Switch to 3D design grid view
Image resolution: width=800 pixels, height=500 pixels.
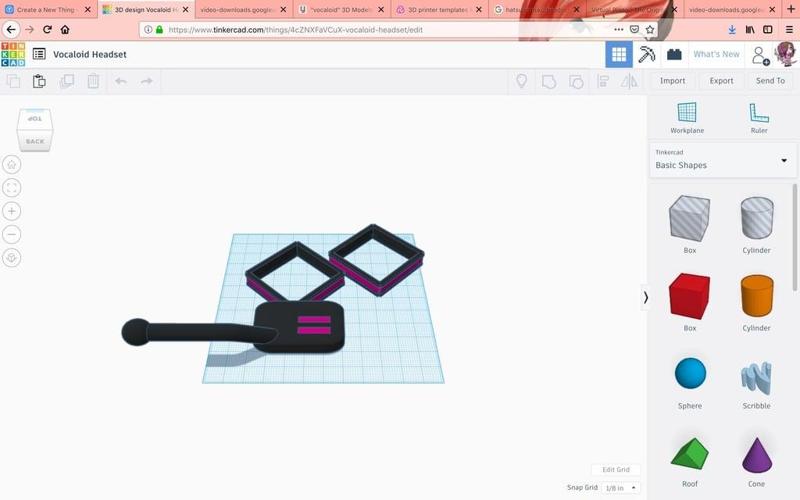pyautogui.click(x=619, y=55)
